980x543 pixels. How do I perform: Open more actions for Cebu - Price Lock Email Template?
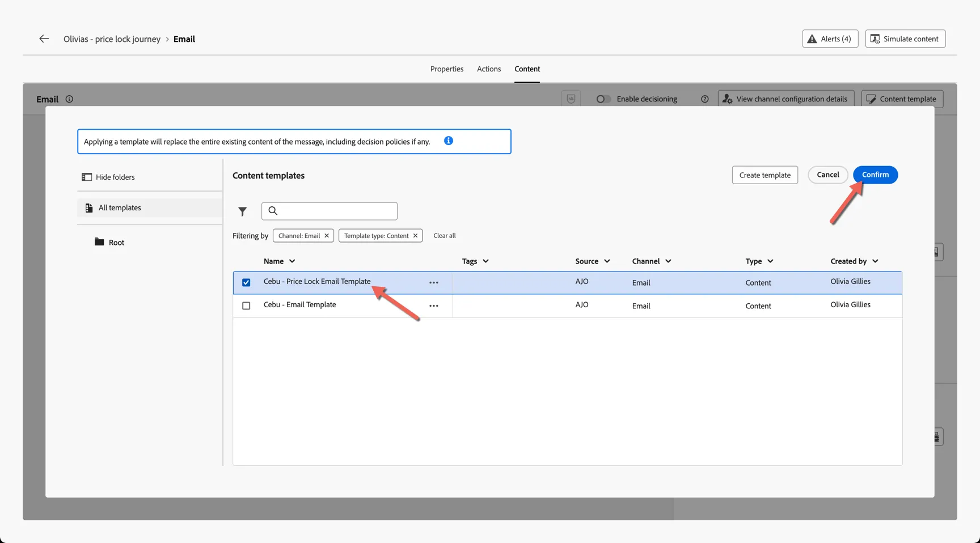(x=434, y=282)
